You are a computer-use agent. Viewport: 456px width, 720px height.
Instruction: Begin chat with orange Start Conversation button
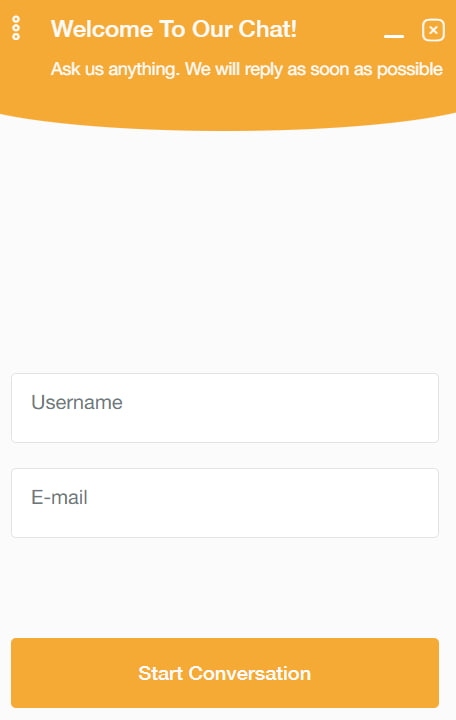tap(225, 673)
